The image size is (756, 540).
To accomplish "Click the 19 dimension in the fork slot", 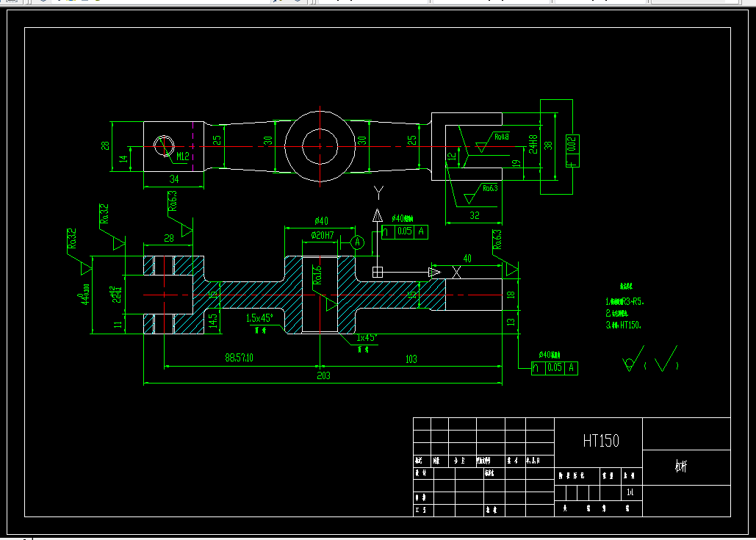I will click(x=516, y=163).
